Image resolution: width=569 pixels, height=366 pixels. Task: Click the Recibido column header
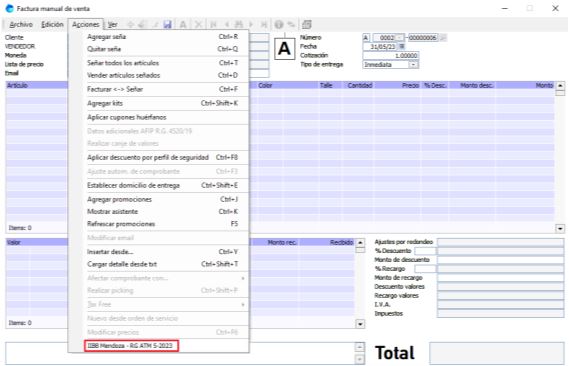pos(327,242)
